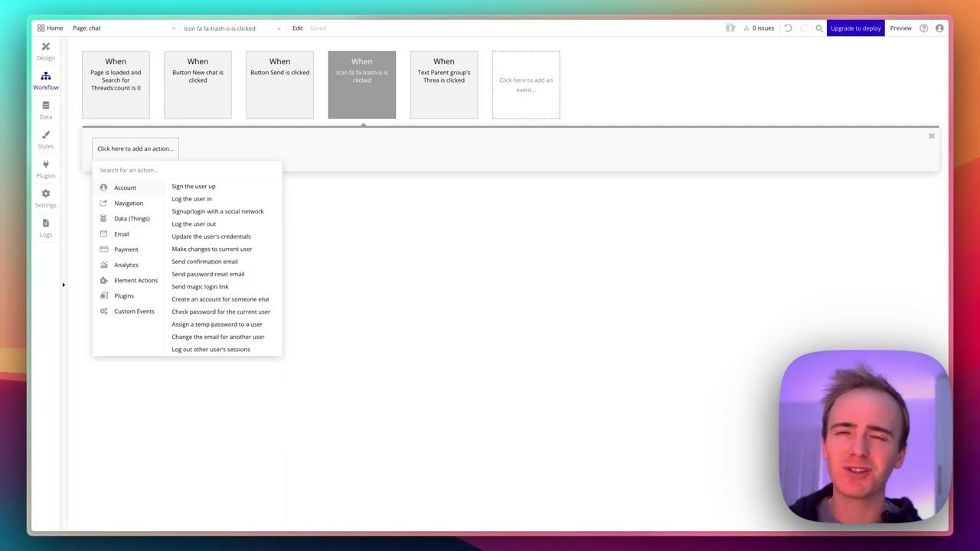Image resolution: width=980 pixels, height=551 pixels.
Task: Open the Settings tab in sidebar
Action: (x=45, y=198)
